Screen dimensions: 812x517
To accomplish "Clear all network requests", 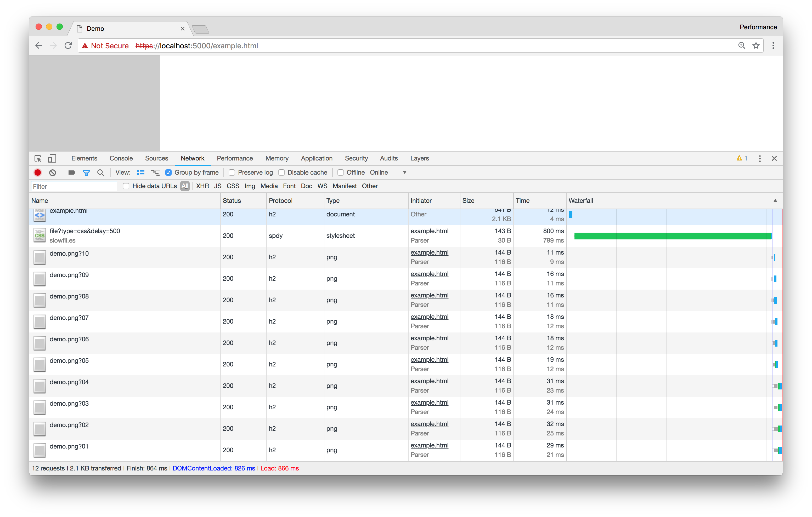I will [52, 172].
